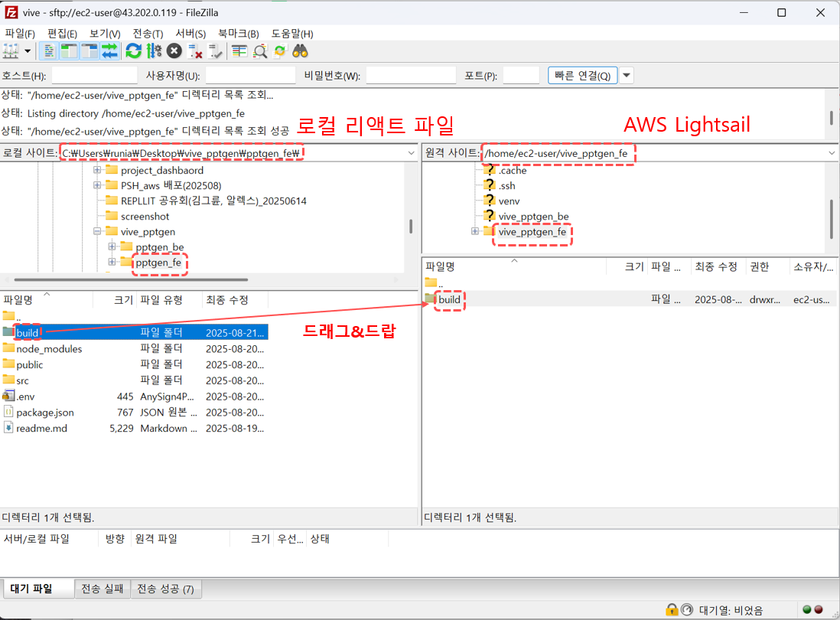The image size is (840, 620).
Task: Select the REPLLIT 공유회 folder in tree
Action: click(213, 201)
